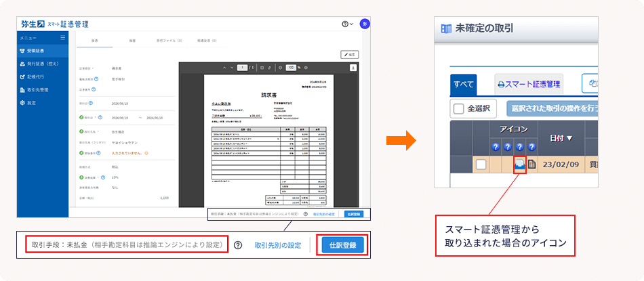Switch to the 添付ファイル (0) tab
Image resolution: width=644 pixels, height=281 pixels.
(169, 41)
